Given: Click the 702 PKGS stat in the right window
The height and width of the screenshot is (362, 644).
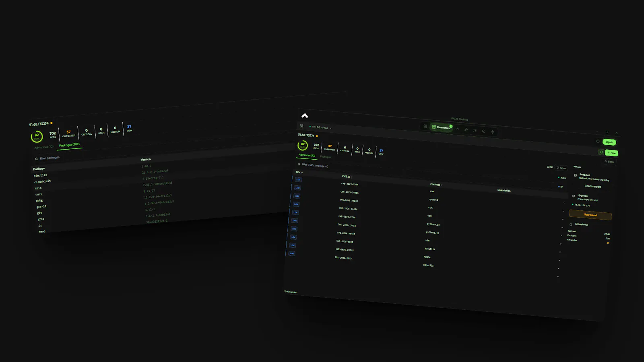Looking at the screenshot, I should (316, 146).
